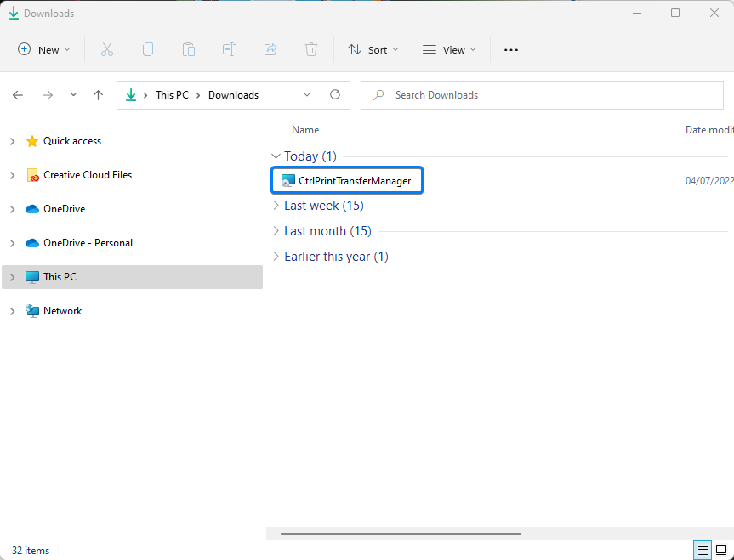
Task: Open the See more ellipsis menu
Action: pos(510,49)
